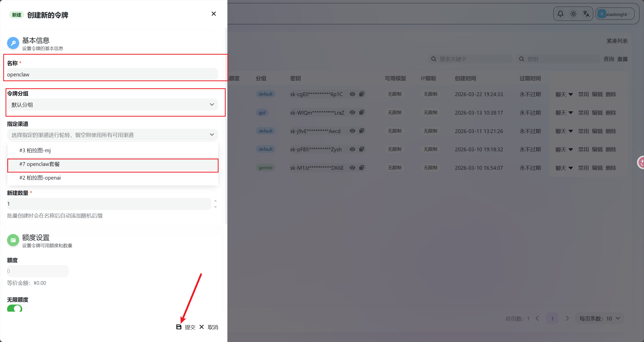Image resolution: width=644 pixels, height=342 pixels.
Task: Copy the sk-pFB5 key
Action: [x=362, y=149]
